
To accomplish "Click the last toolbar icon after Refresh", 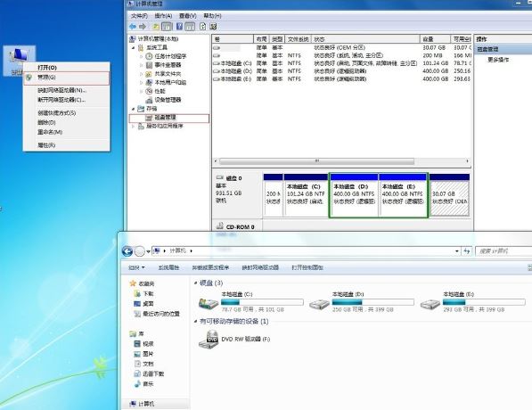I will pyautogui.click(x=213, y=27).
